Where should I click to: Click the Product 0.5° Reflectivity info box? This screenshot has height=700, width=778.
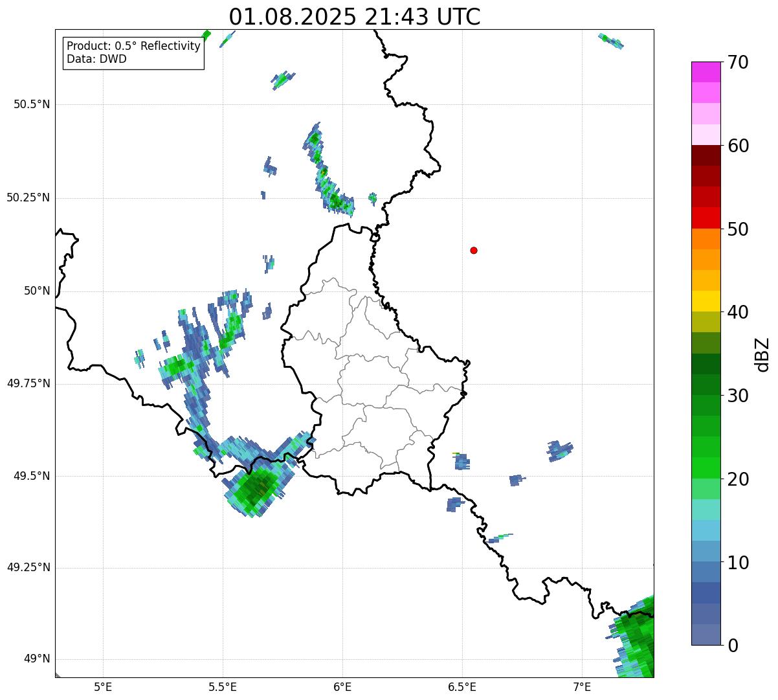[x=133, y=53]
